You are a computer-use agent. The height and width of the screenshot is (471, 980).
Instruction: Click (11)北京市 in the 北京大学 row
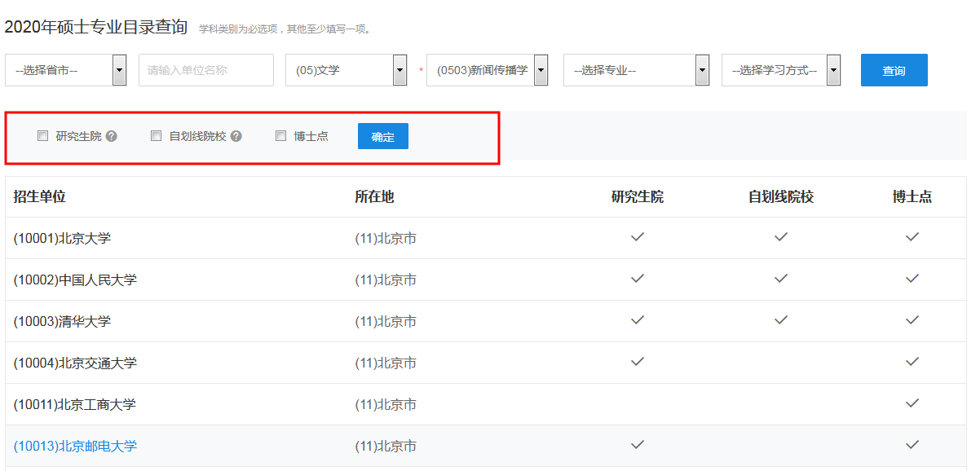point(386,239)
